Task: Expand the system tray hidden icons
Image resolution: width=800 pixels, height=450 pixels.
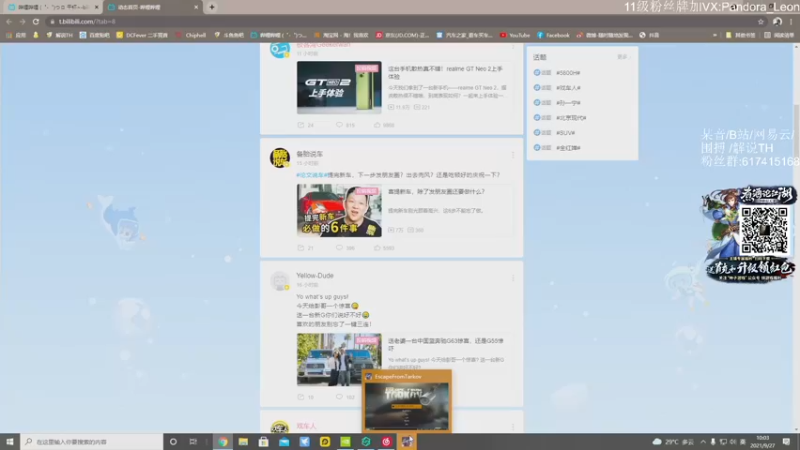Action: pyautogui.click(x=703, y=442)
